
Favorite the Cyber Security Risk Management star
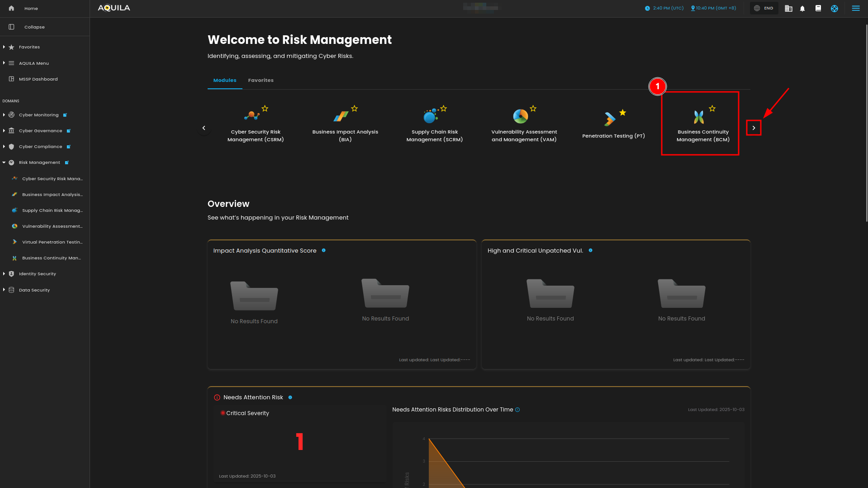pos(265,109)
